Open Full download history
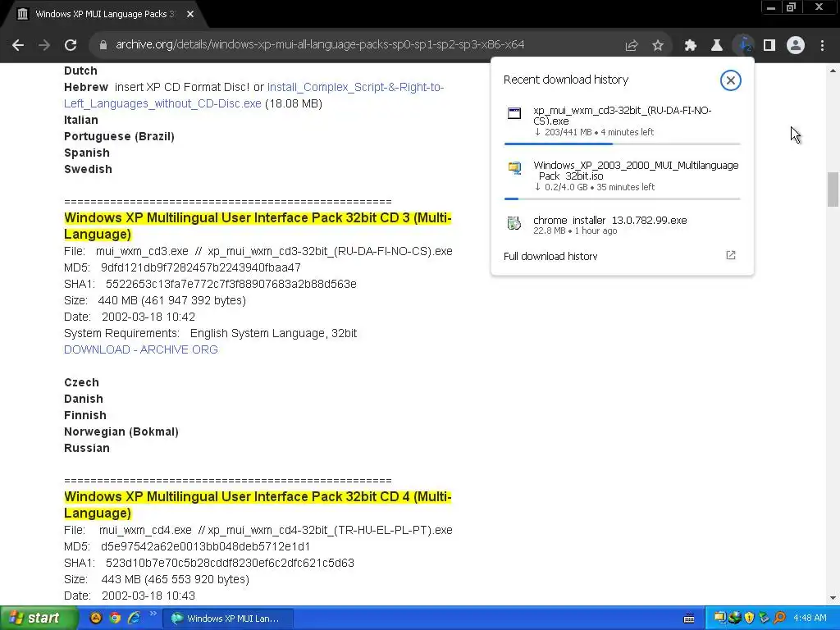Viewport: 840px width, 630px height. 550,256
